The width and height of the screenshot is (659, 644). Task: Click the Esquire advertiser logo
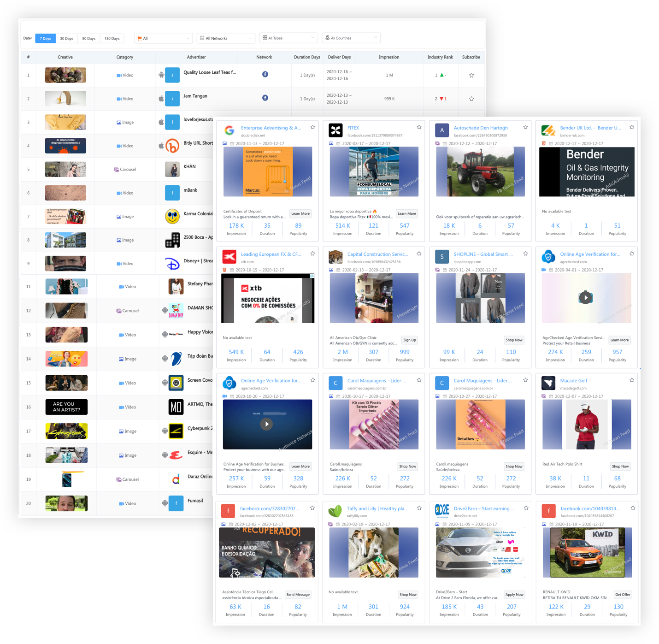pyautogui.click(x=176, y=455)
